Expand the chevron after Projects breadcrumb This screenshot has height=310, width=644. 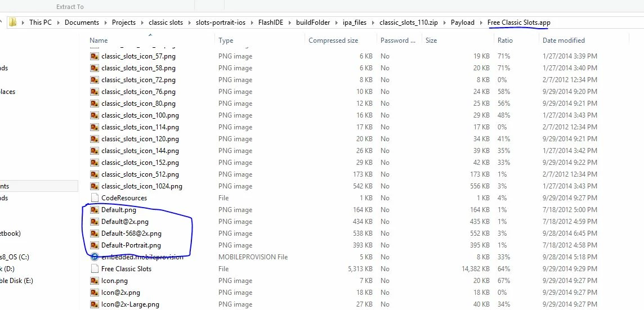coord(142,23)
